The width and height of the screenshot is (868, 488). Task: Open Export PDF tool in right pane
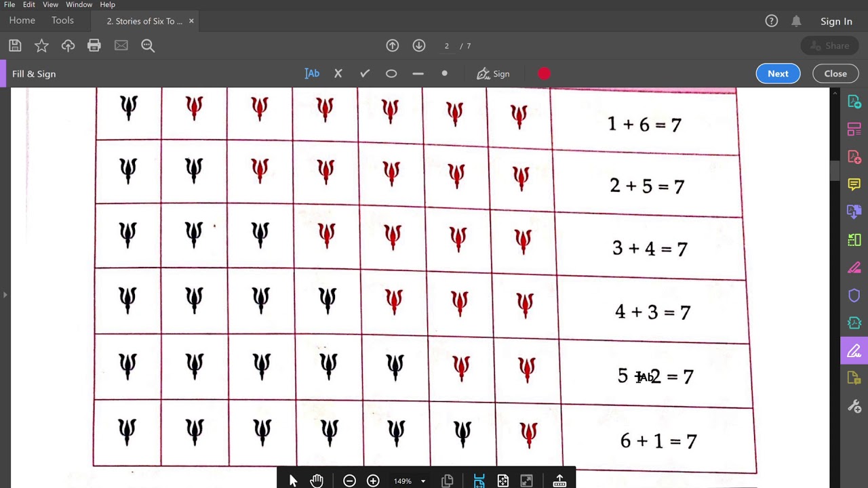click(854, 101)
